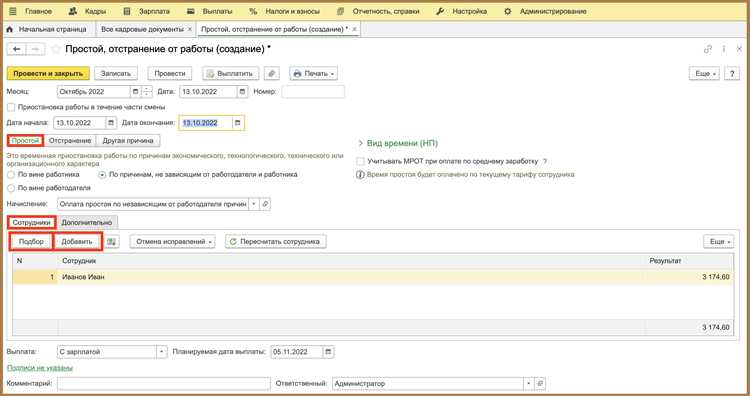The height and width of the screenshot is (396, 750).
Task: Add document to favorites star
Action: pos(55,49)
